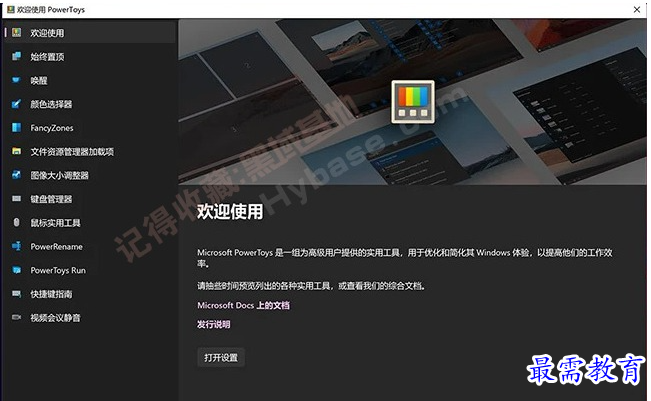Open the 视频会议静音 page
651x401 pixels.
(91, 318)
